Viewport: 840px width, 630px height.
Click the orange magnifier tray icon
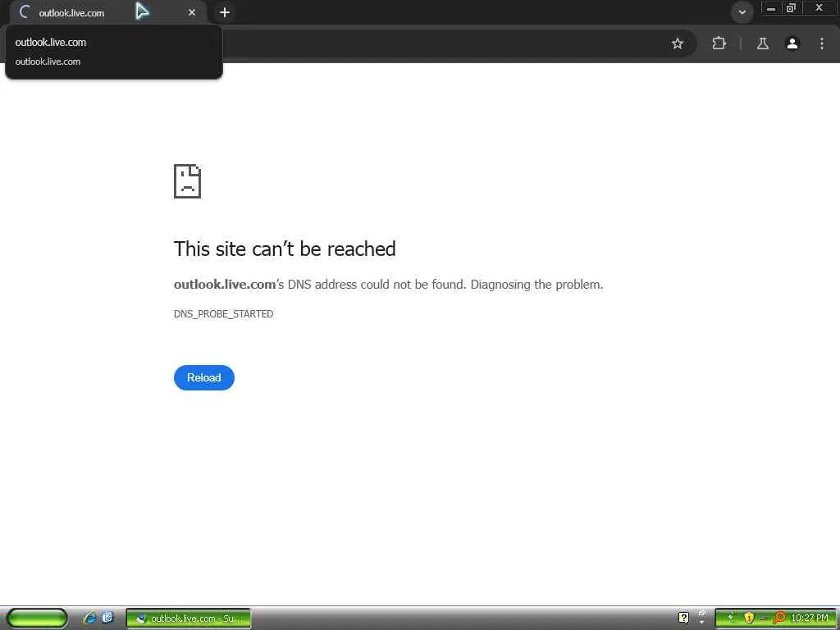tap(779, 619)
